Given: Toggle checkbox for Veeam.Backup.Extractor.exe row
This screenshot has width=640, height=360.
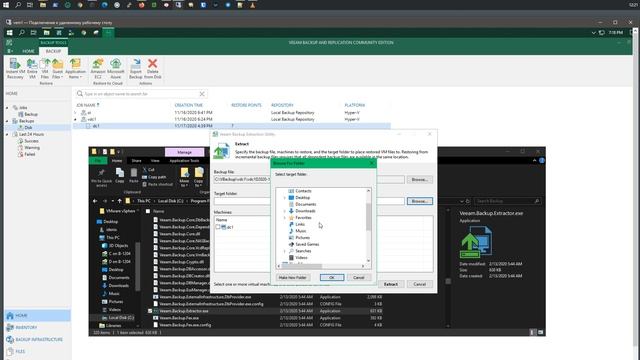Looking at the screenshot, I should click(x=150, y=311).
